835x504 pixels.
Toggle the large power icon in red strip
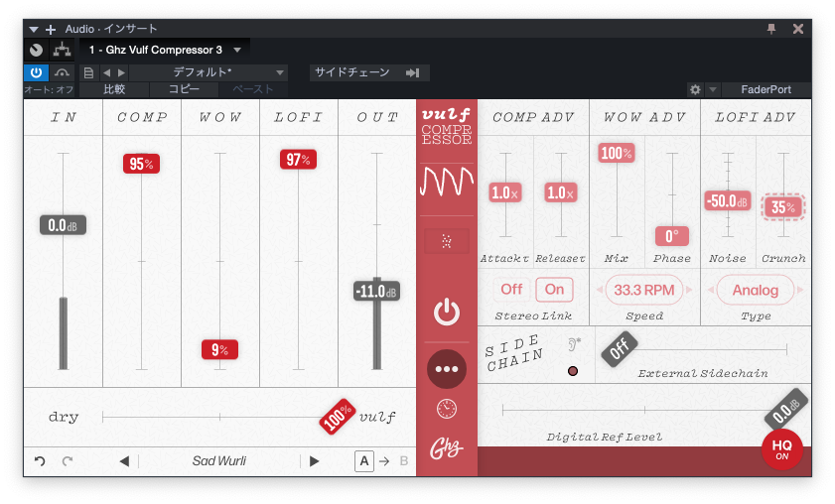(x=447, y=313)
